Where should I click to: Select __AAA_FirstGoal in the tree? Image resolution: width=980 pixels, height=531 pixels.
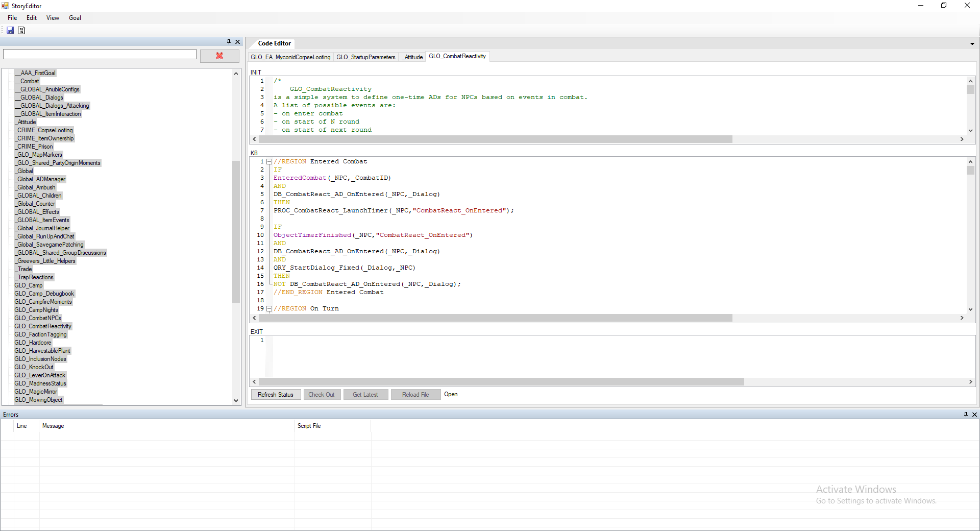(x=35, y=73)
